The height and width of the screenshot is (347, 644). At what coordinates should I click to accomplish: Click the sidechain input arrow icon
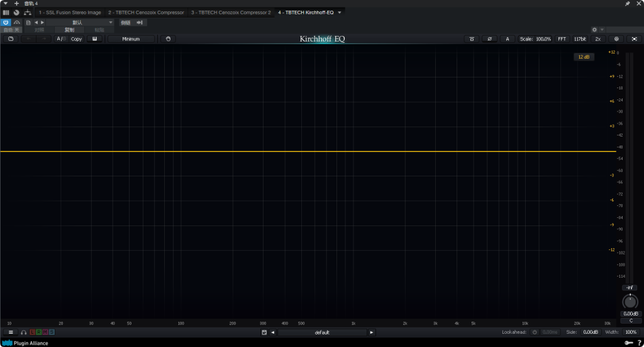(x=140, y=23)
